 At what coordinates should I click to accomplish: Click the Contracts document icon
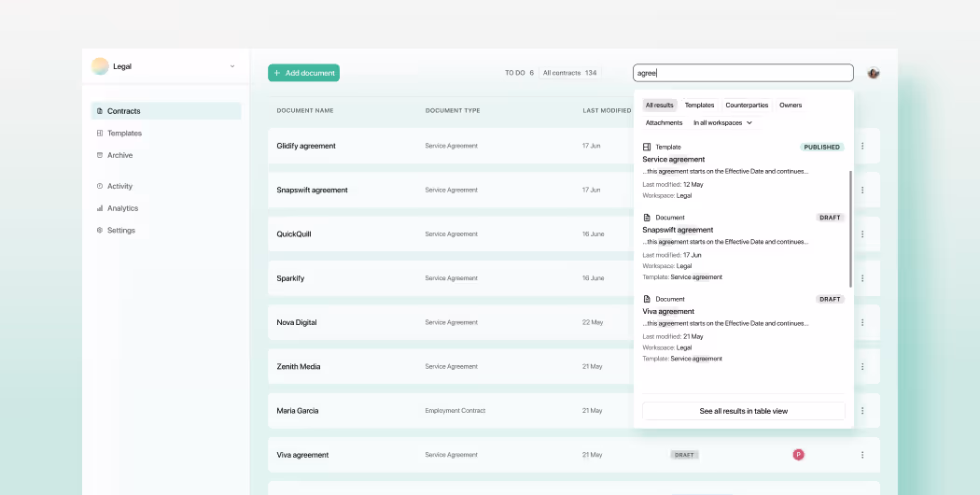(x=99, y=111)
